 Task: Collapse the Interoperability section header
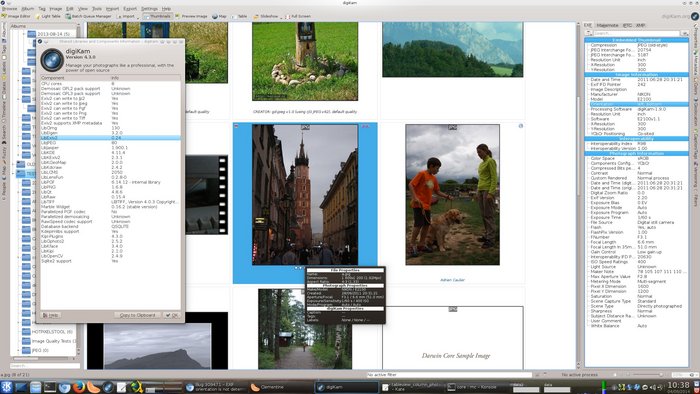pos(637,138)
